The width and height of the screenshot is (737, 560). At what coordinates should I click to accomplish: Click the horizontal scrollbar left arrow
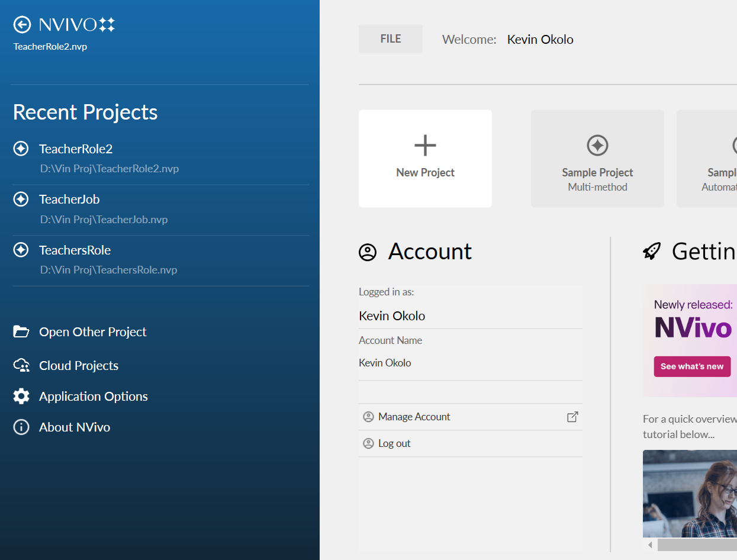point(650,545)
